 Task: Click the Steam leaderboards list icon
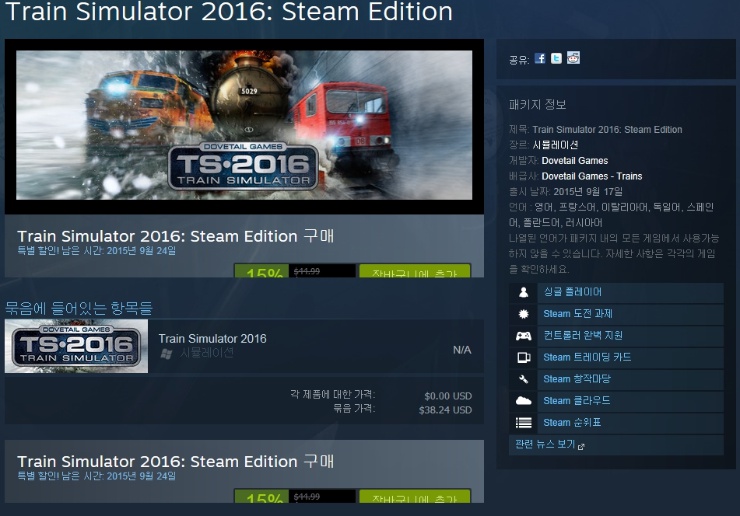pyautogui.click(x=523, y=423)
